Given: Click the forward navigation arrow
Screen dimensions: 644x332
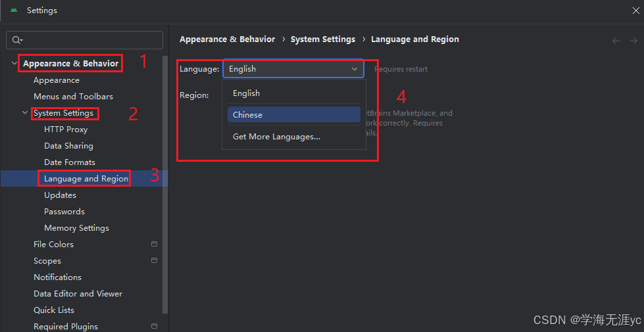Looking at the screenshot, I should [x=633, y=40].
